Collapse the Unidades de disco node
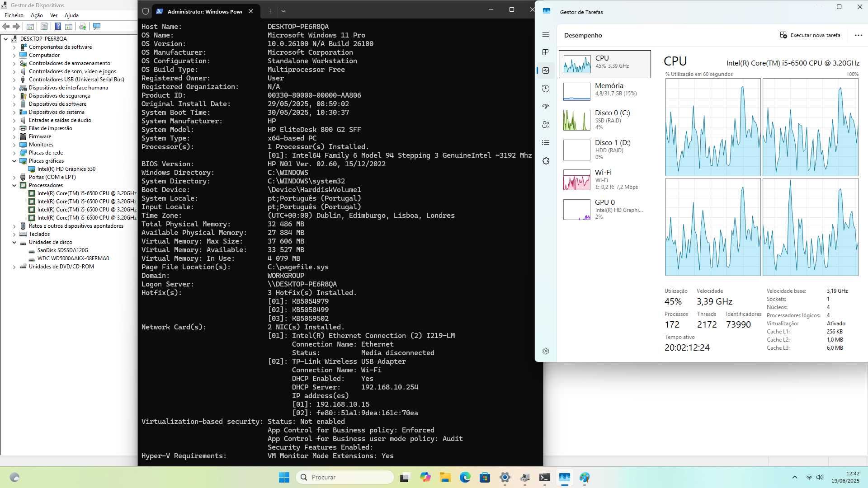This screenshot has width=868, height=488. 14,242
